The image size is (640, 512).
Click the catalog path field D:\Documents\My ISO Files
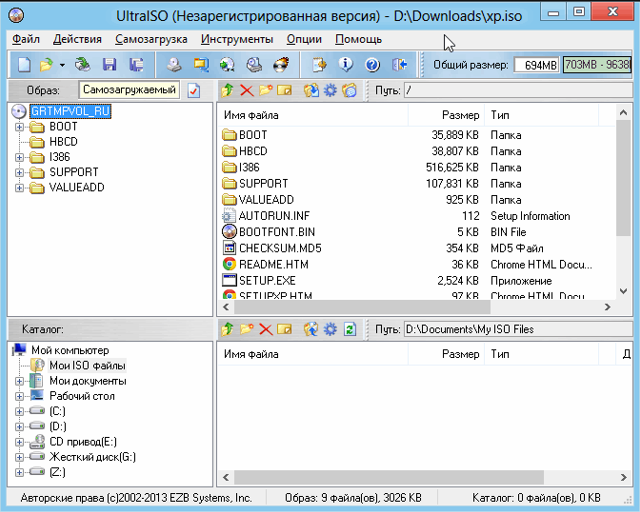[x=518, y=329]
